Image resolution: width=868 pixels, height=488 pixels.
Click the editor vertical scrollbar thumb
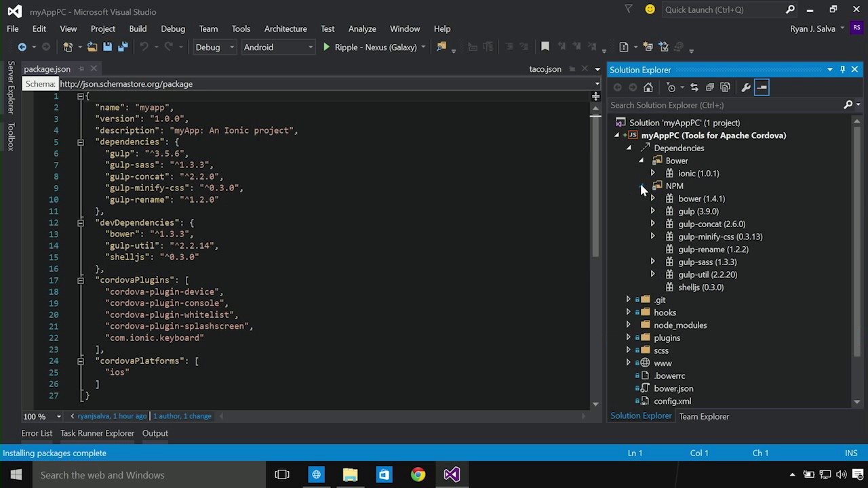tap(595, 186)
